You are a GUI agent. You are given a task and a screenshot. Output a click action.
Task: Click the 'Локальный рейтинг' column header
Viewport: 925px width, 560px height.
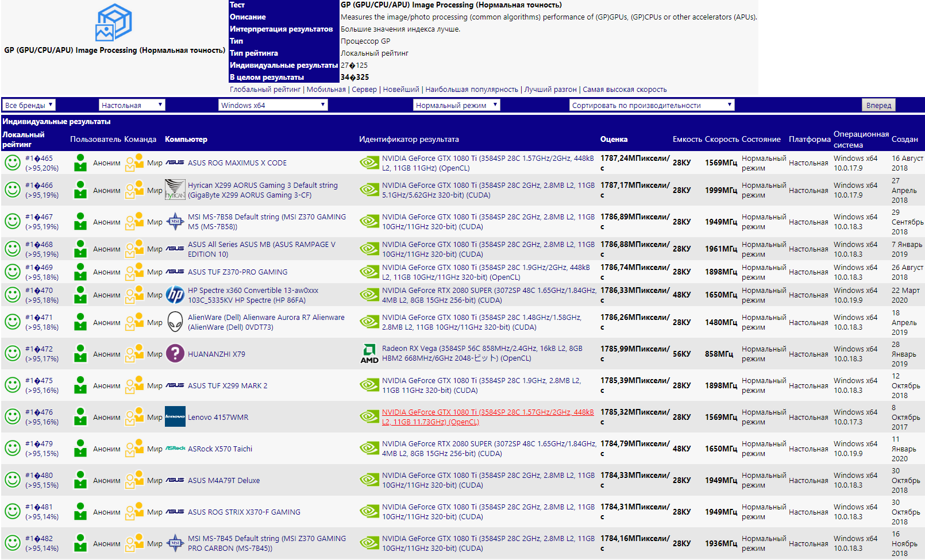coord(24,139)
